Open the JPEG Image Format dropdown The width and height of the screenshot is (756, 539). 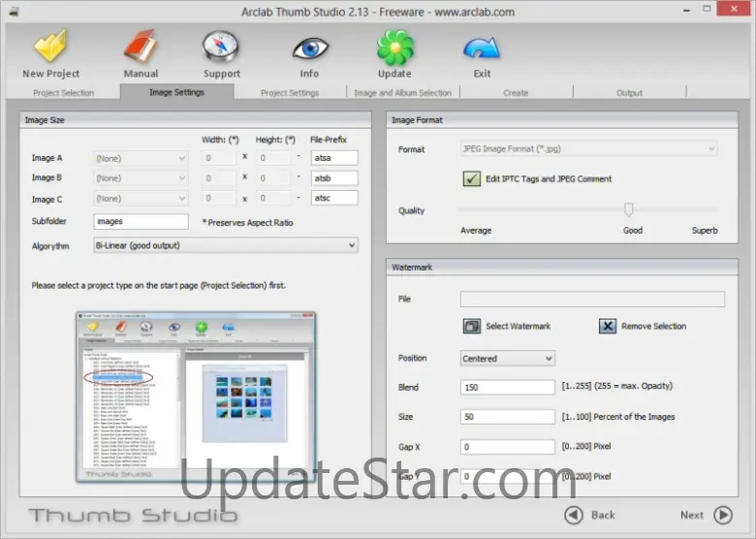click(588, 149)
